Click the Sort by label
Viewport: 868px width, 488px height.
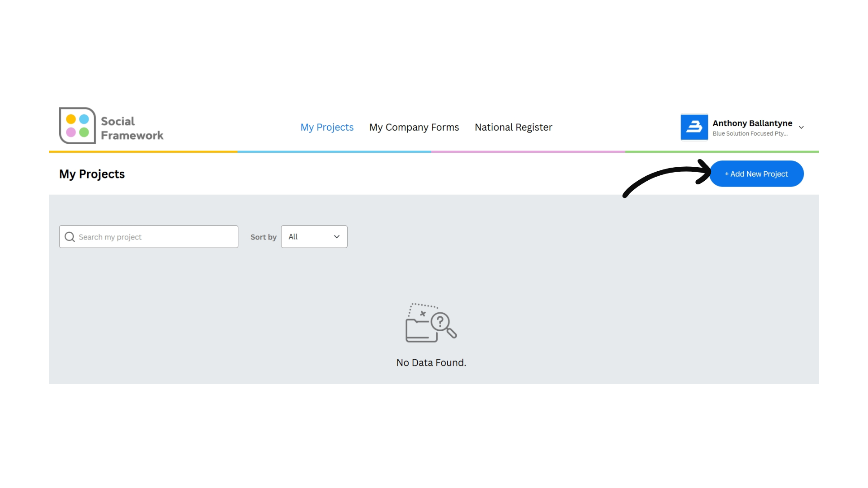(x=264, y=237)
